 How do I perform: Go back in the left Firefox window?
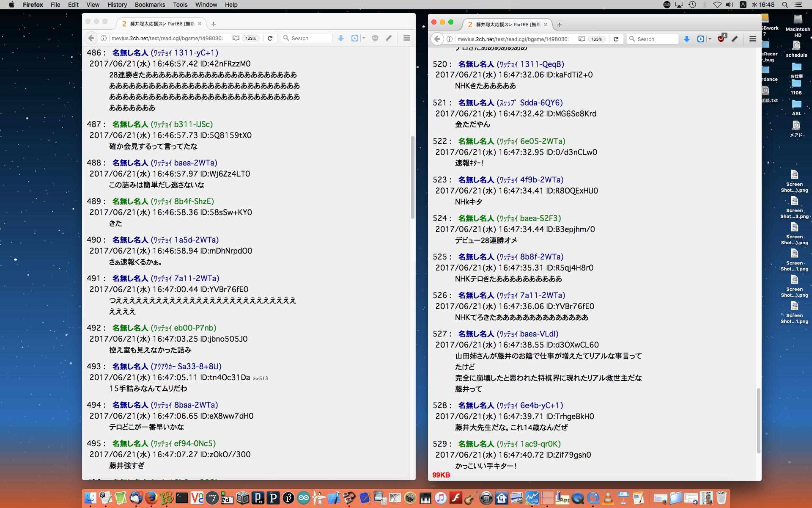[91, 38]
